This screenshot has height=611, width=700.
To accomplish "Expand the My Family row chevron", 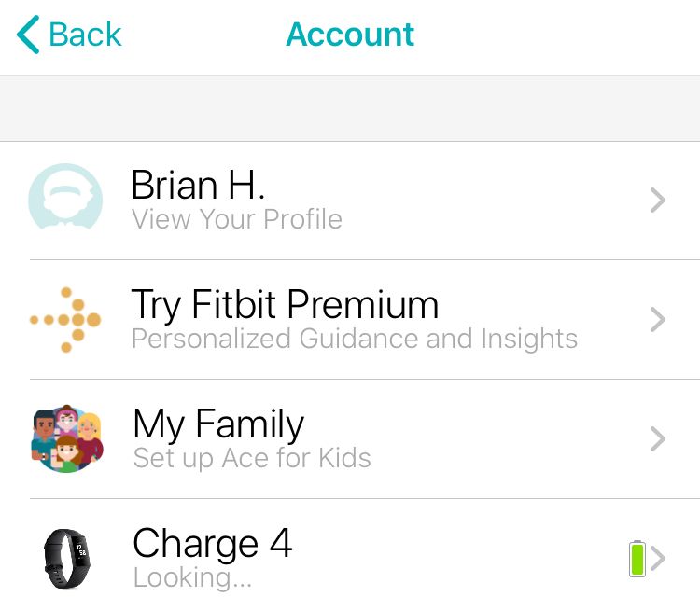I will (658, 438).
